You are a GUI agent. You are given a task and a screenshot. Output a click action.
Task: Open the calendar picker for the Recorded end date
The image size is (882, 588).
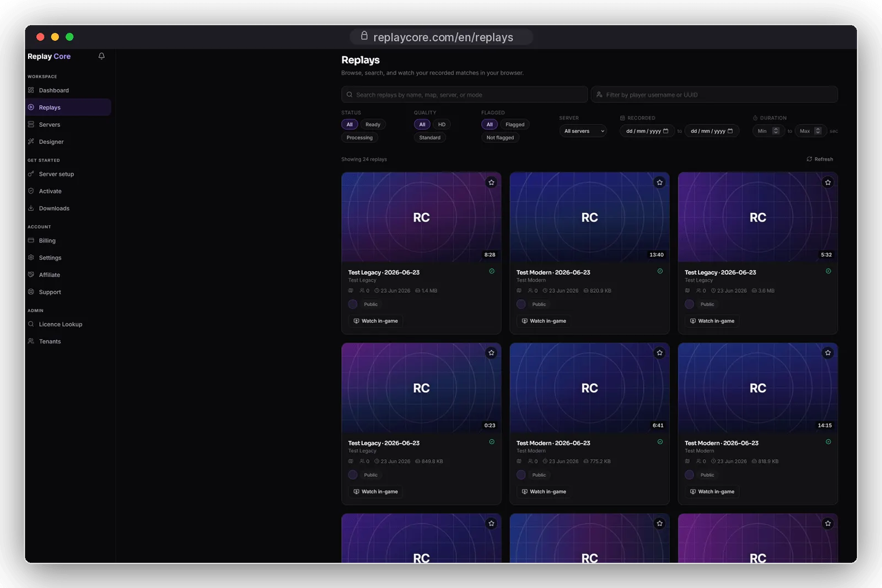point(730,131)
